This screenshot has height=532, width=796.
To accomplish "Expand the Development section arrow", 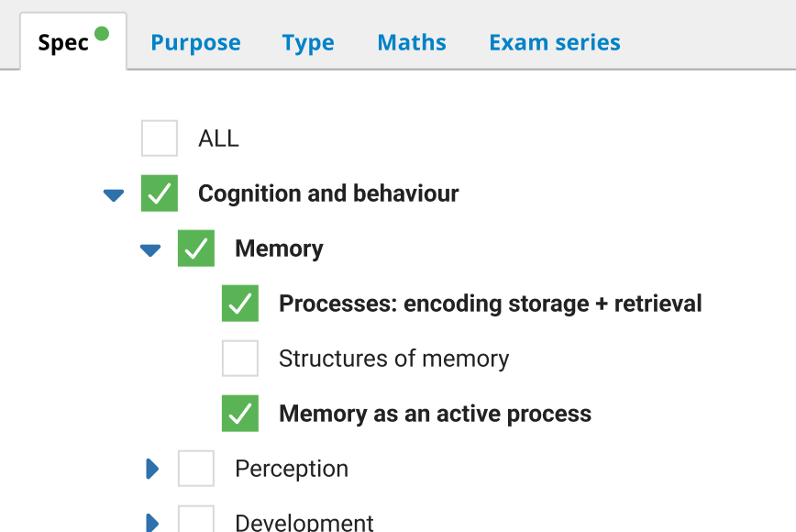I will [x=152, y=522].
